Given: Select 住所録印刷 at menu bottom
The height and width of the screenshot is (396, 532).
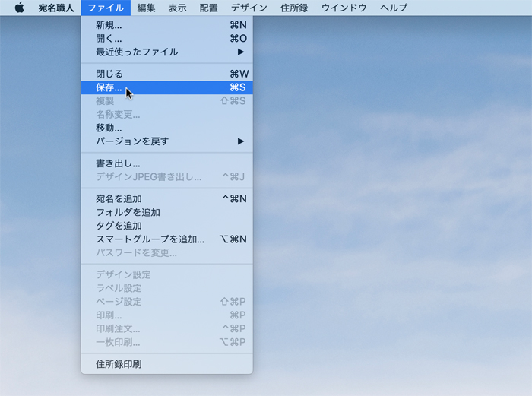Looking at the screenshot, I should pyautogui.click(x=119, y=364).
